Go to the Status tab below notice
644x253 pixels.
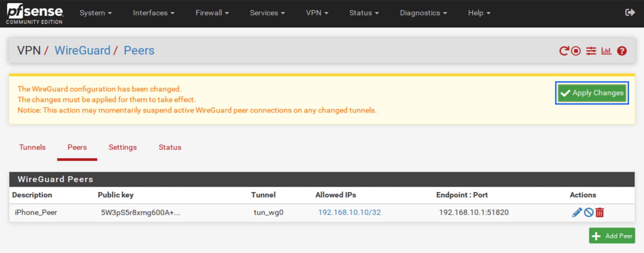tap(170, 147)
